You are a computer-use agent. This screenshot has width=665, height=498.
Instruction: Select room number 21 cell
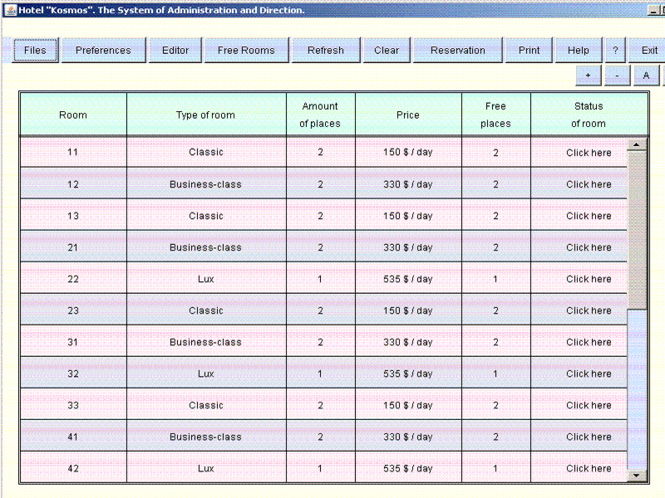[x=73, y=247]
